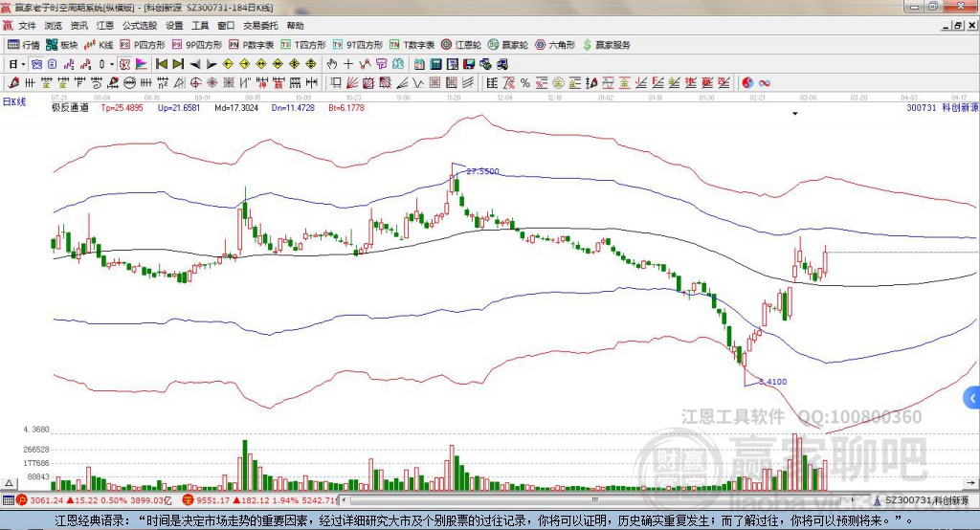
Task: Click the small black triangle marker above chart
Action: pyautogui.click(x=795, y=114)
